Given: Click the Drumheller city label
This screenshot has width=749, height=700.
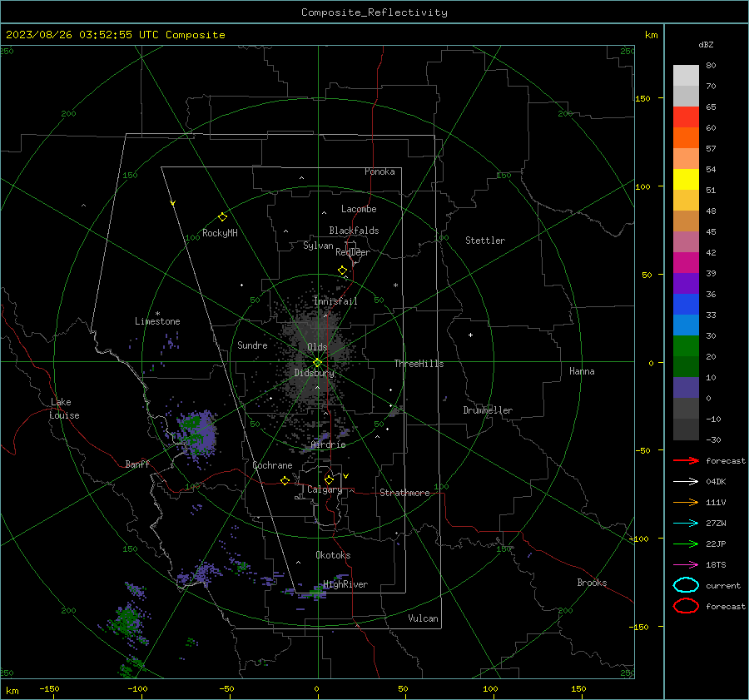Looking at the screenshot, I should click(x=488, y=410).
